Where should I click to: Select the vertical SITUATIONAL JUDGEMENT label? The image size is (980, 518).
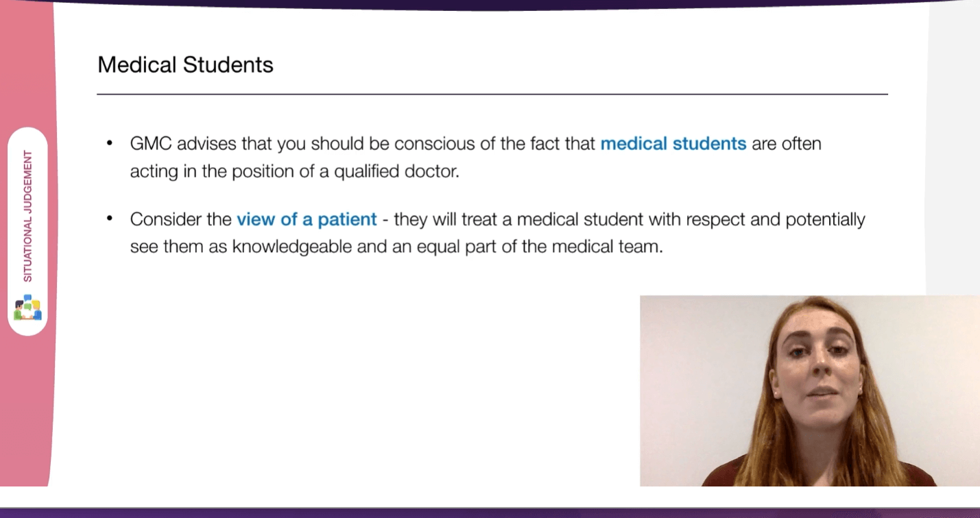[x=28, y=216]
